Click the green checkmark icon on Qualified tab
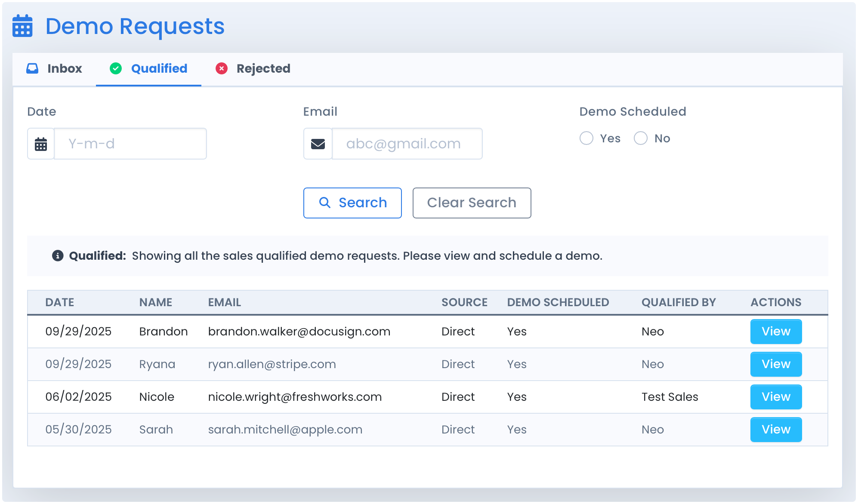Screen dimensions: 858x504 (x=116, y=68)
